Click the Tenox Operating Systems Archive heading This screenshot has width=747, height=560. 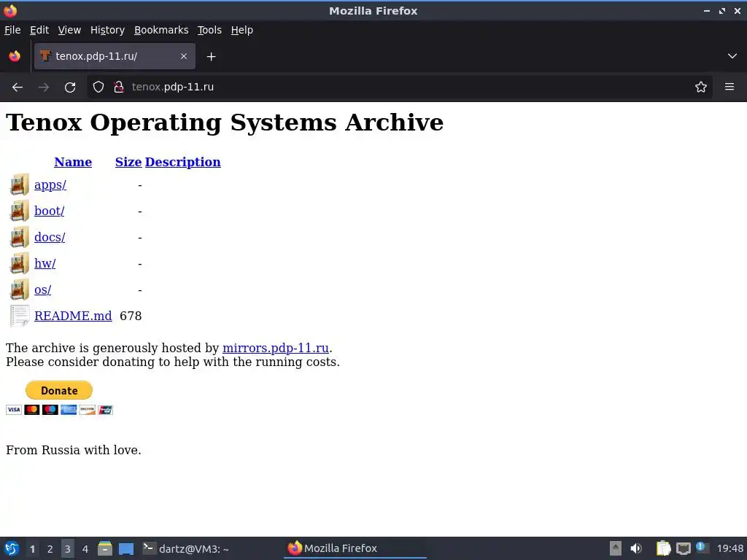(225, 122)
